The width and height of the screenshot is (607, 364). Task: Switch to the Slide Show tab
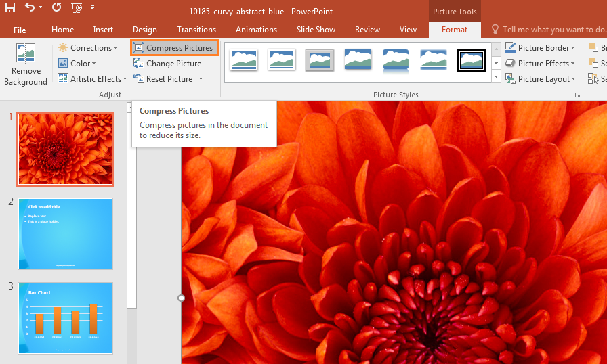[x=316, y=30]
